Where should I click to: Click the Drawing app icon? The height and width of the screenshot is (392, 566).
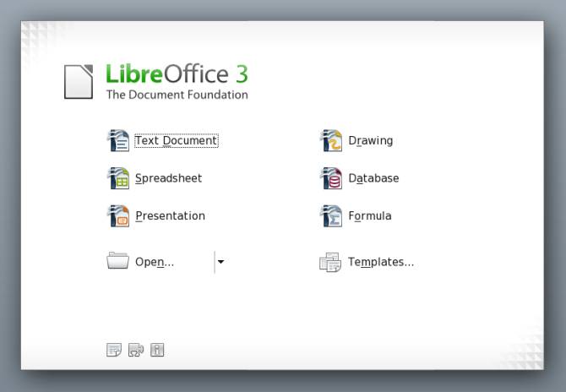[331, 140]
